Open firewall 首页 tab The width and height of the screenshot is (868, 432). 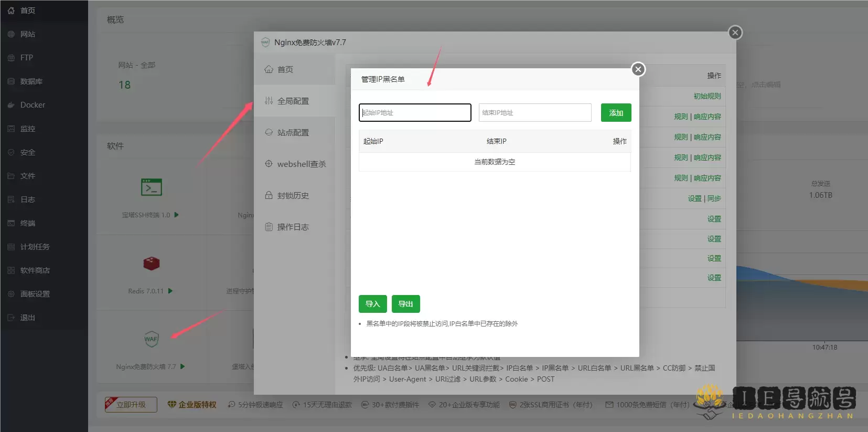[x=295, y=69]
